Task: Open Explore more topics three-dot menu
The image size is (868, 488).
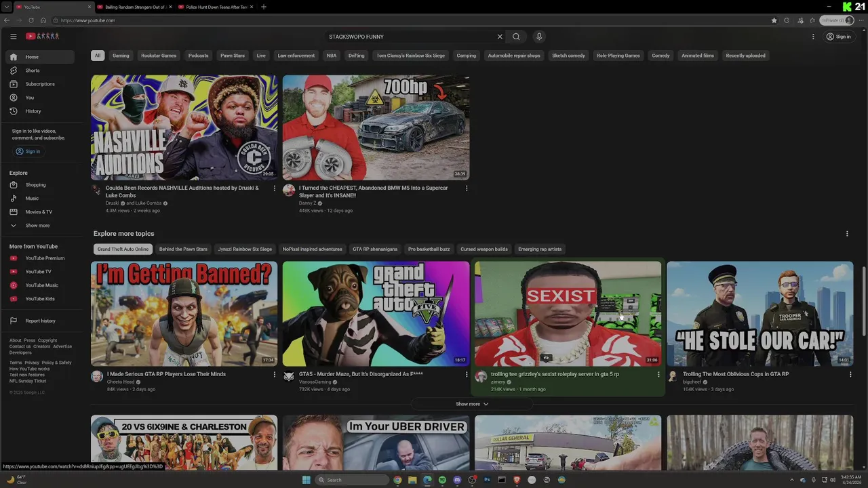Action: pos(847,234)
